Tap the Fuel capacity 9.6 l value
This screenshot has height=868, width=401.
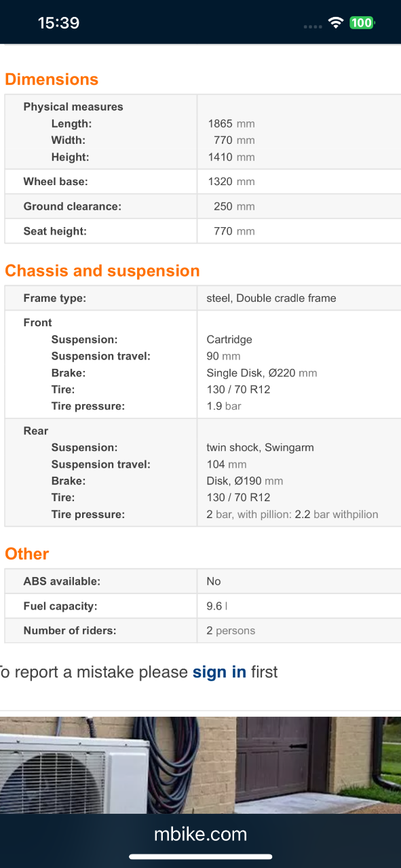(x=217, y=606)
